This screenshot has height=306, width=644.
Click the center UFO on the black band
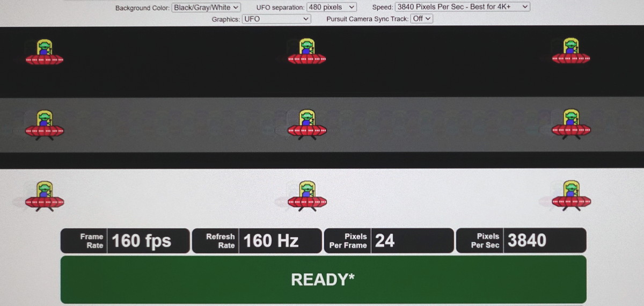coord(307,52)
